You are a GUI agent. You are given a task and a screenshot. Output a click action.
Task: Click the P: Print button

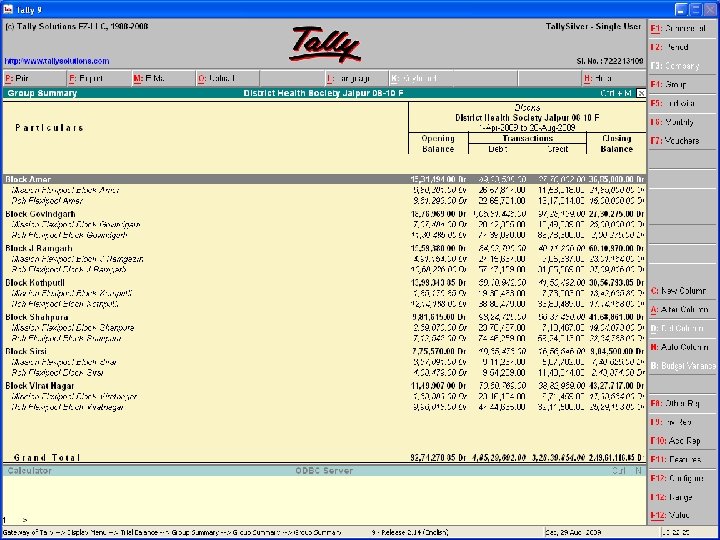35,79
